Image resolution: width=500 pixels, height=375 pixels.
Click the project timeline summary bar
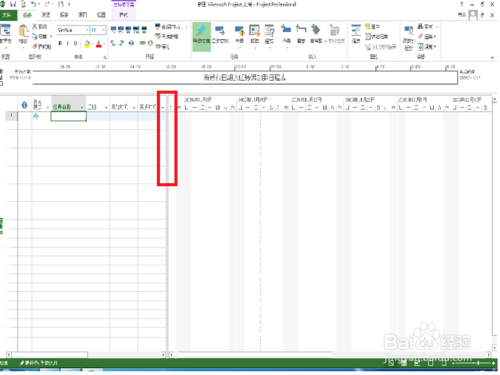[x=245, y=78]
